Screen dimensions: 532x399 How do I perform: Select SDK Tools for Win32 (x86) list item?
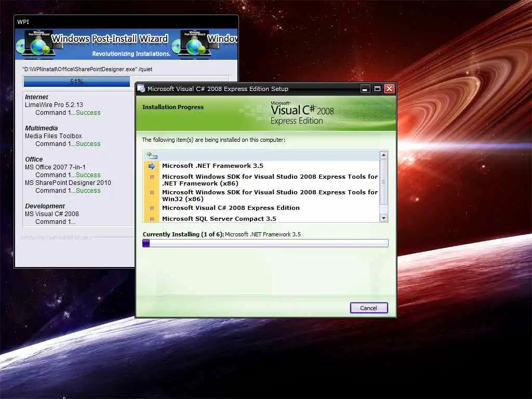pyautogui.click(x=270, y=195)
